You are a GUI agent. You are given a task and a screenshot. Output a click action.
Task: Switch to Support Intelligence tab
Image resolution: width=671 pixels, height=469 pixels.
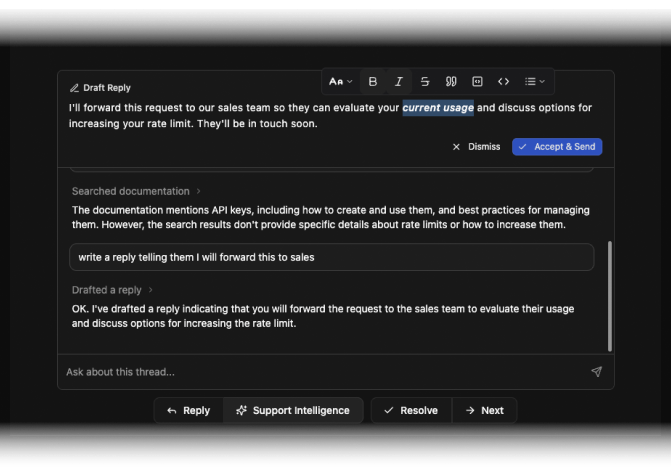tap(293, 410)
